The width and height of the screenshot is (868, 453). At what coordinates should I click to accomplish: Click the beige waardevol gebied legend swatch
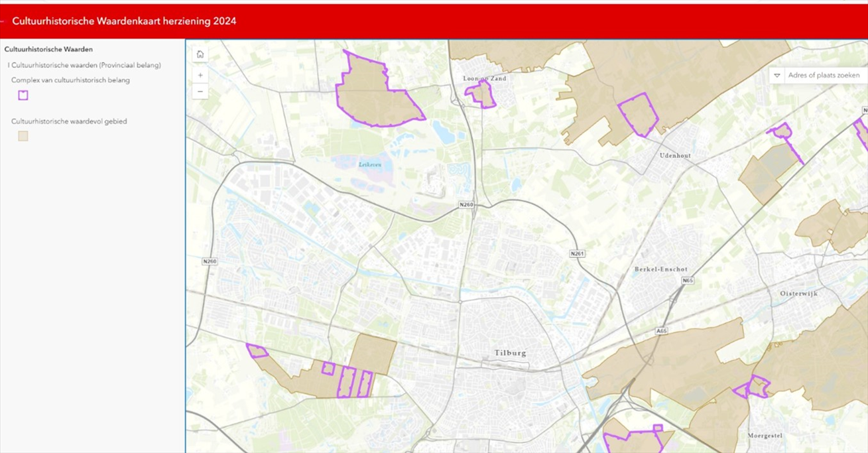pyautogui.click(x=23, y=136)
